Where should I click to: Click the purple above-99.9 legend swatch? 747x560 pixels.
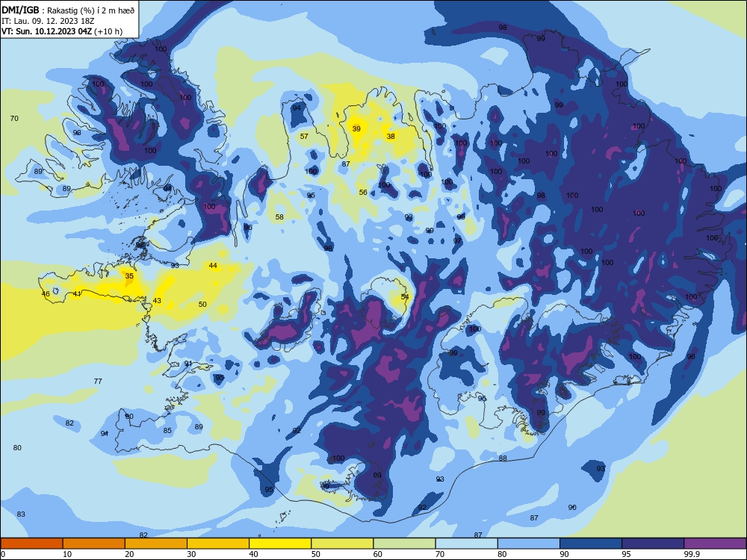pos(715,544)
